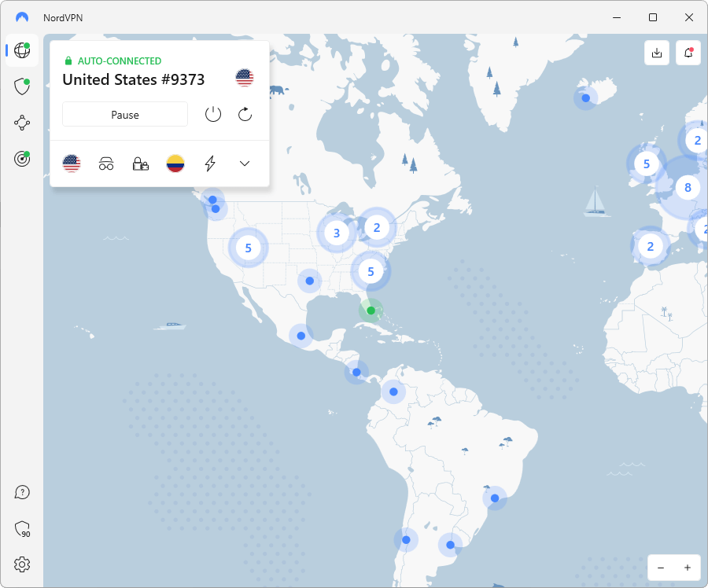Click the Pause button
Image resolution: width=708 pixels, height=588 pixels.
(125, 115)
